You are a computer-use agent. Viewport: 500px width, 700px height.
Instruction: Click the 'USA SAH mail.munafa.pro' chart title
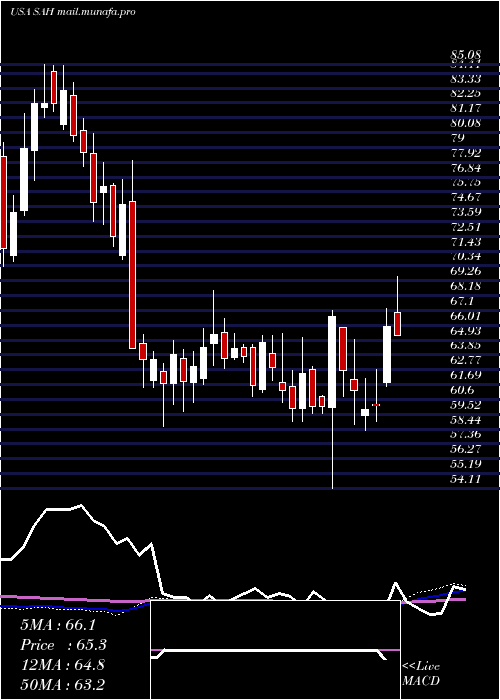[73, 12]
